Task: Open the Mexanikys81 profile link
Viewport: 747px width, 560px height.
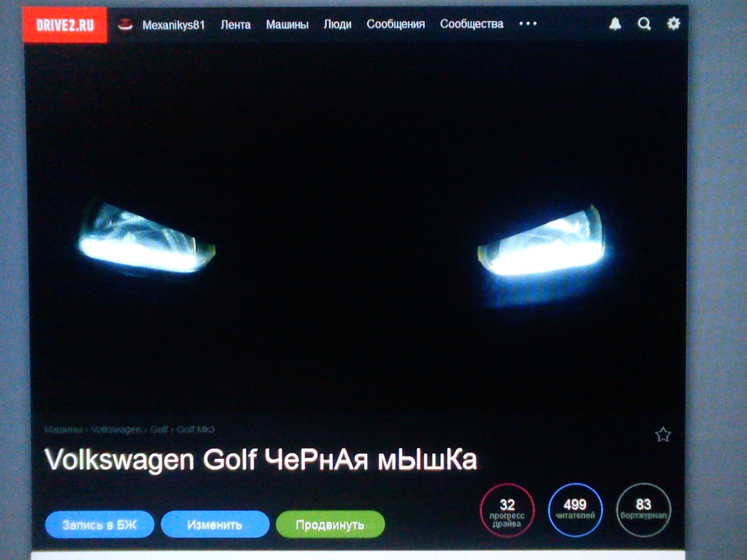Action: 174,25
